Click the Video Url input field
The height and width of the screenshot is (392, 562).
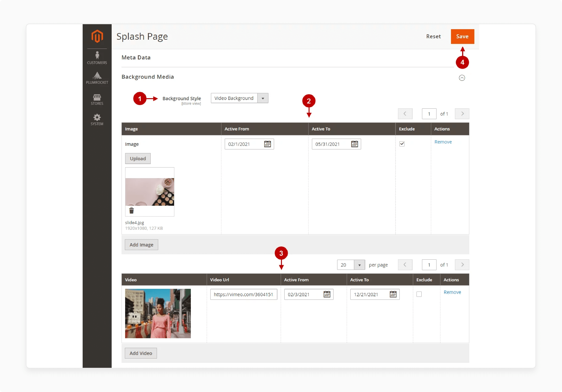click(244, 294)
